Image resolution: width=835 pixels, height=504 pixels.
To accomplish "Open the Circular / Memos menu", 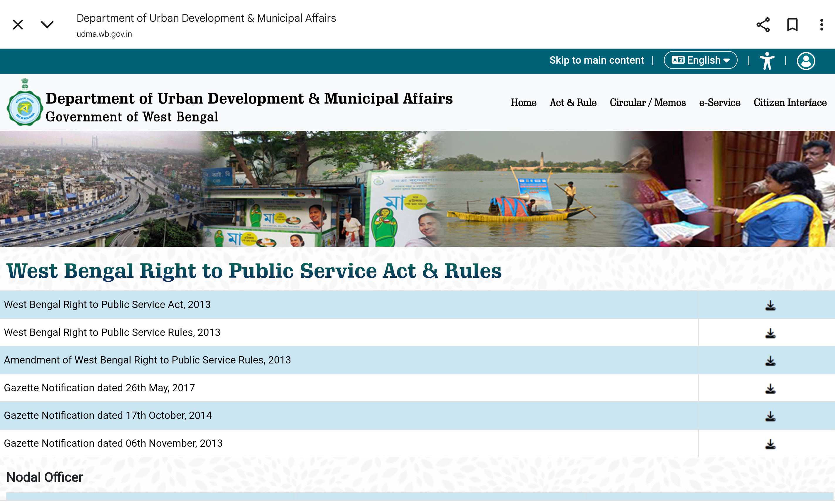I will 647,102.
